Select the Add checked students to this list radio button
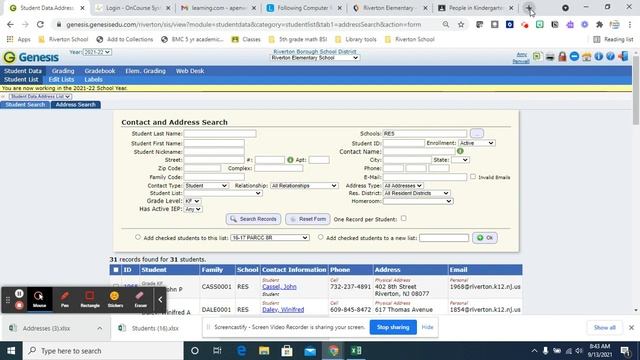Image resolution: width=640 pixels, height=360 pixels. [x=138, y=237]
